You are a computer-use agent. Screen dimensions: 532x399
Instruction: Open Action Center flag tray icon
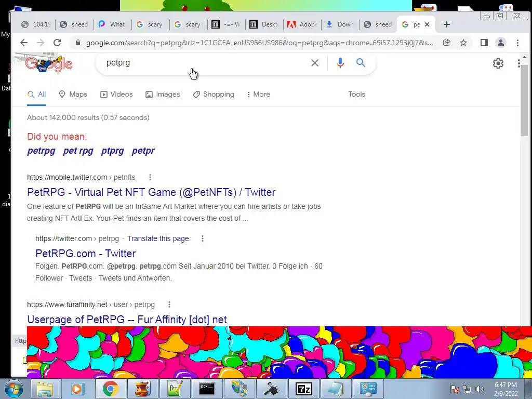455,389
